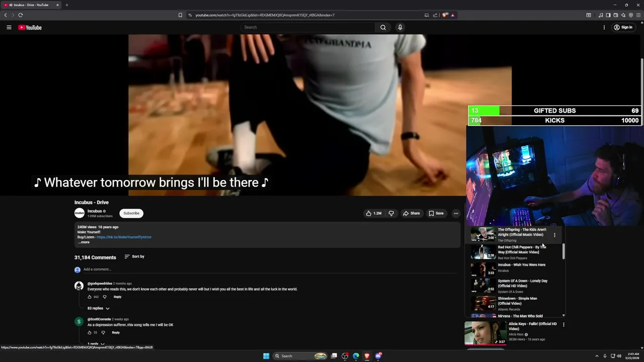Open Brave Shields lion icon
The height and width of the screenshot is (362, 644).
445,15
